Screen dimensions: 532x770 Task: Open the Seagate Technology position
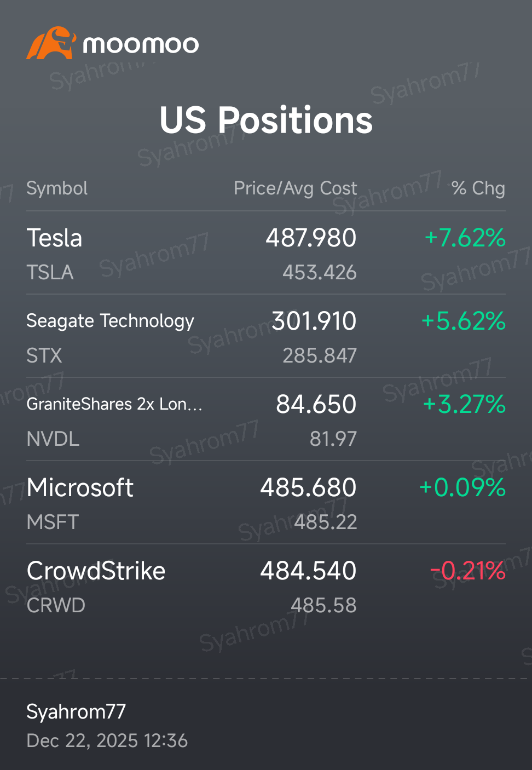(x=266, y=336)
